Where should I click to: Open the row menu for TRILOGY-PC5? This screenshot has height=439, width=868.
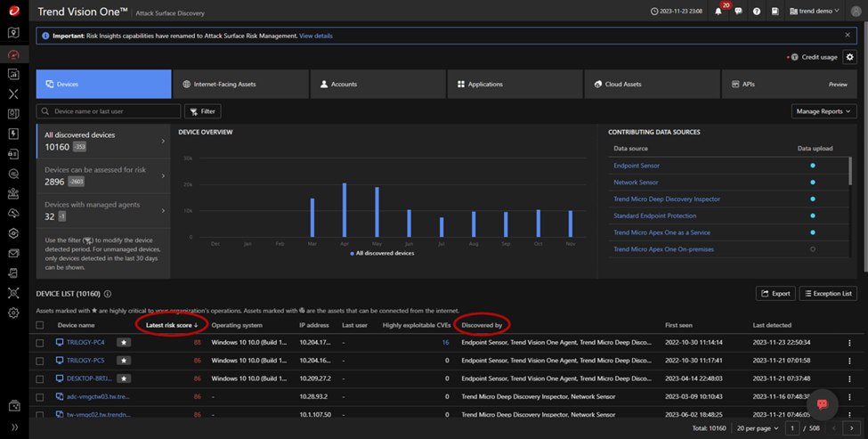pyautogui.click(x=849, y=361)
